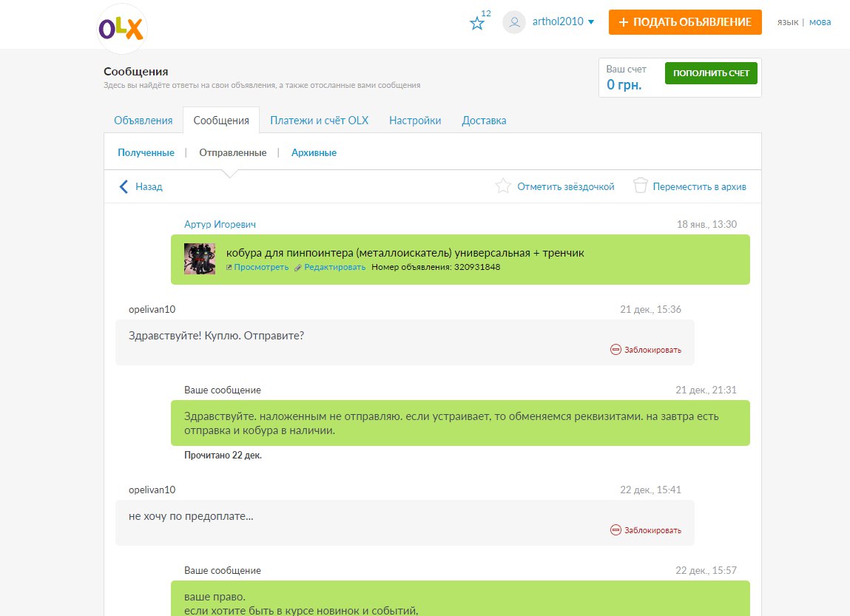Viewport: 850px width, 616px height.
Task: Click timestamp '21 дек., 21:31'
Action: coord(706,390)
